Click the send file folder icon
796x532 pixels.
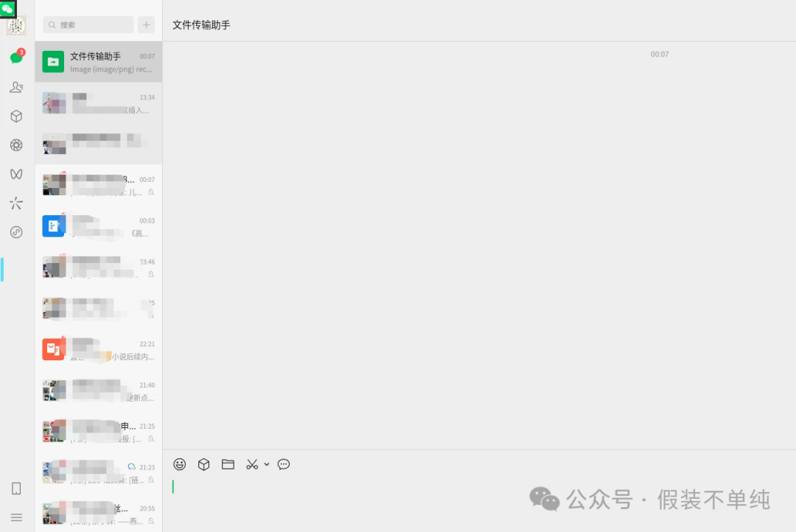[228, 464]
